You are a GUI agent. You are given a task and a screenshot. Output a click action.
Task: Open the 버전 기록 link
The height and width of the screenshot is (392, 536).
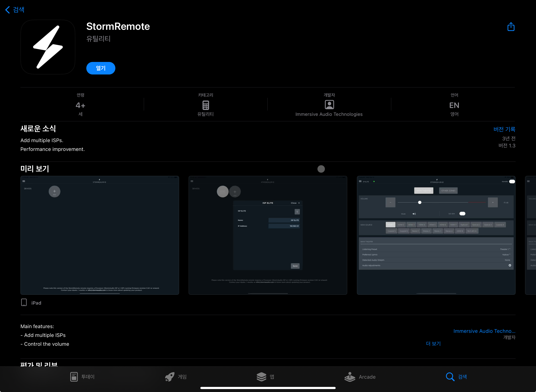pos(504,129)
